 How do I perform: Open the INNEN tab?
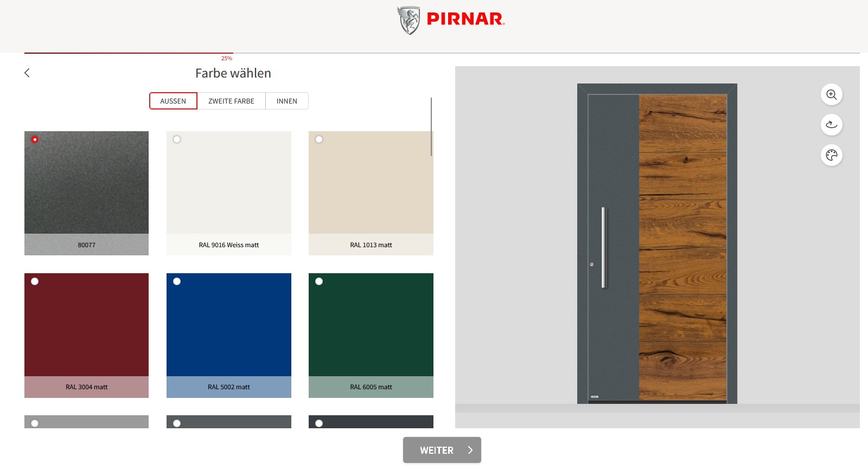(x=286, y=101)
